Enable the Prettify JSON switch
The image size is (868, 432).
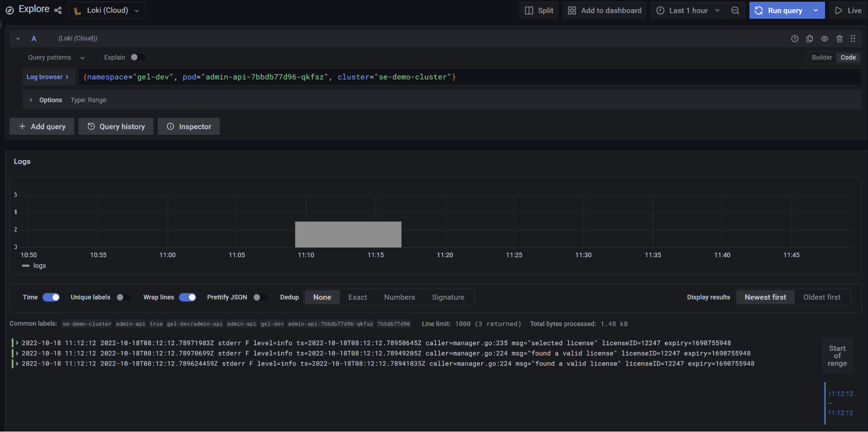[260, 297]
